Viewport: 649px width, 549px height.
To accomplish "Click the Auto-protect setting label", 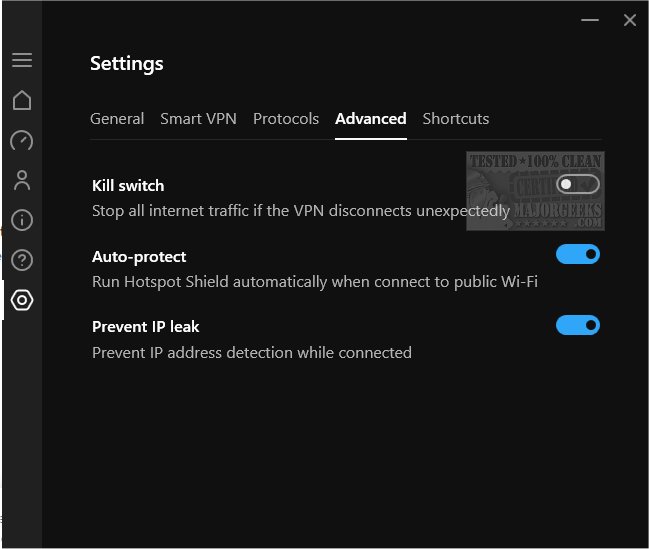I will 139,257.
